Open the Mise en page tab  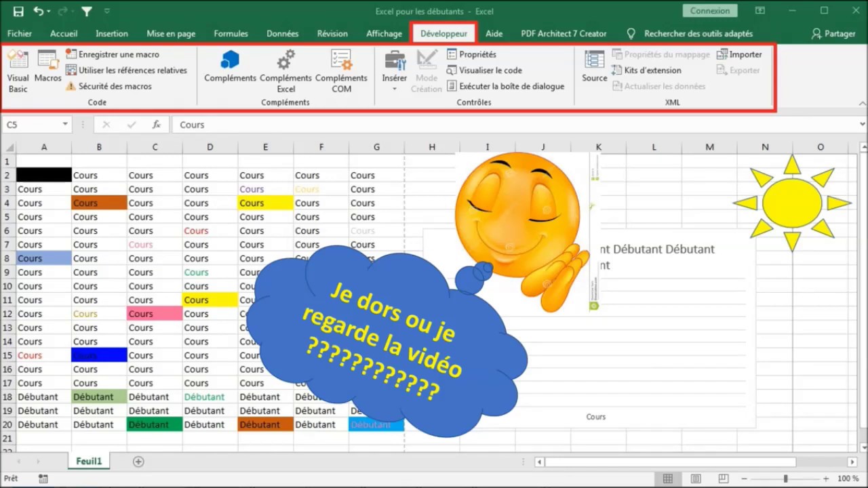[x=171, y=34]
